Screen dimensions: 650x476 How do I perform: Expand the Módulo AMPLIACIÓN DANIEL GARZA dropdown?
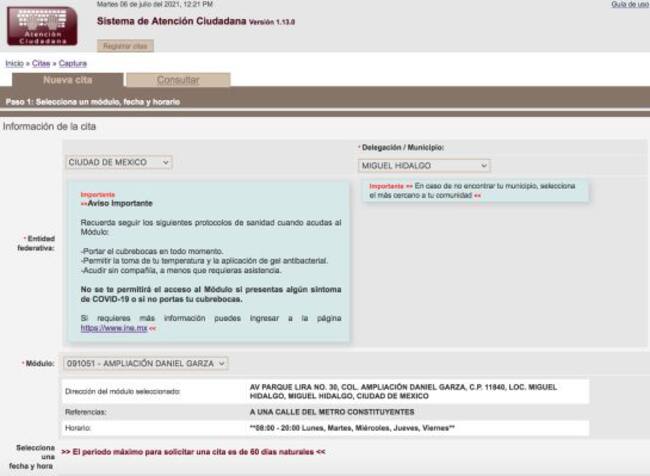[x=146, y=363]
